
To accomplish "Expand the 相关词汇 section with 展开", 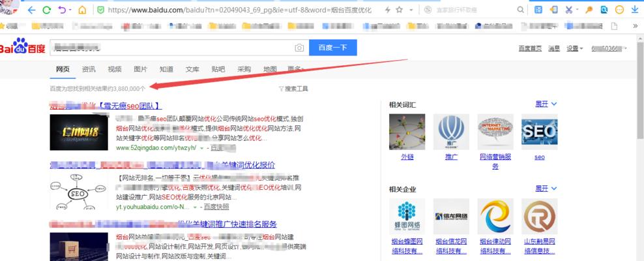I will click(x=546, y=104).
